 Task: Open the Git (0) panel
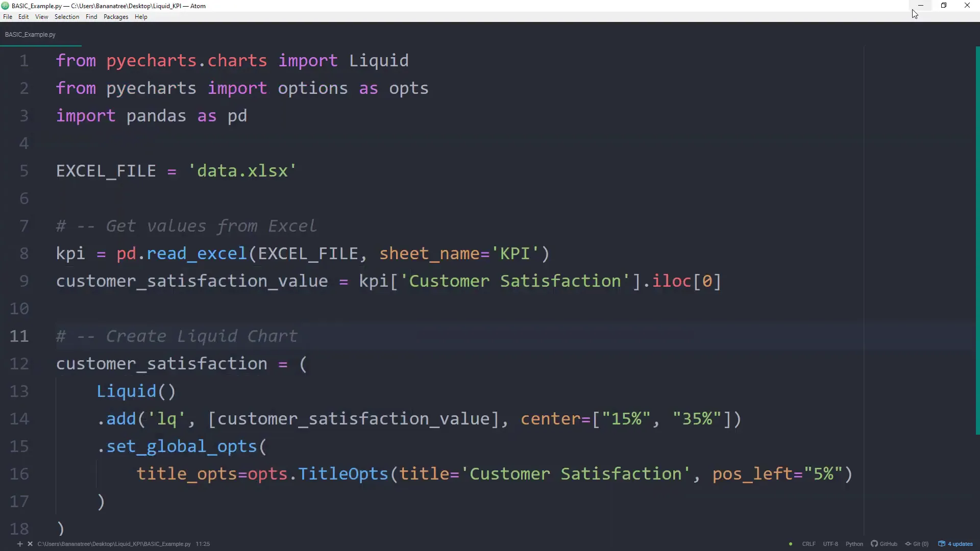pyautogui.click(x=917, y=544)
